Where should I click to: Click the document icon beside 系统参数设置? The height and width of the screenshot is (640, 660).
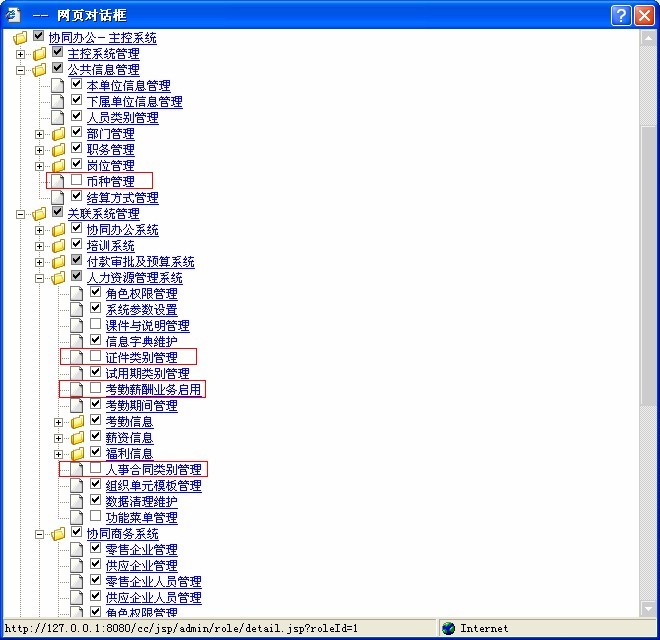(x=77, y=309)
